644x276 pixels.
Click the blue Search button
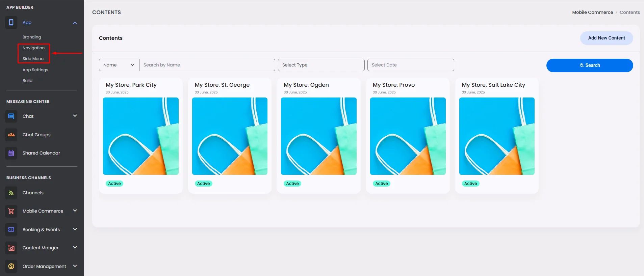590,65
